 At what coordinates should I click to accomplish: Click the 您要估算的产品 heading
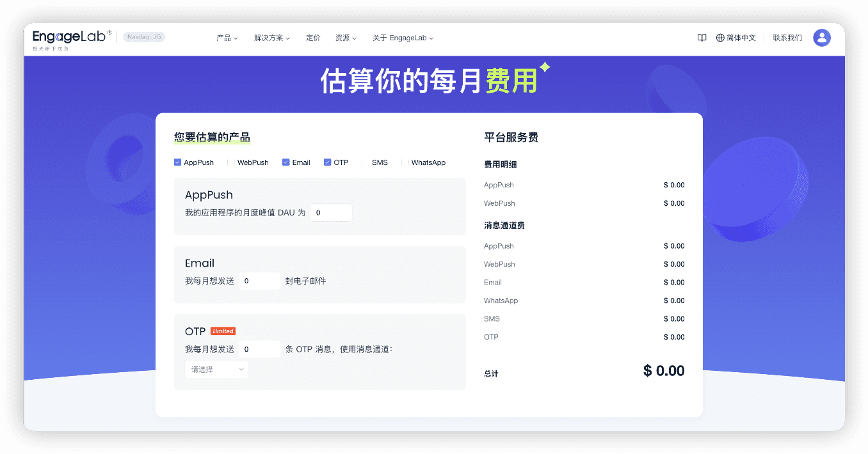click(212, 137)
